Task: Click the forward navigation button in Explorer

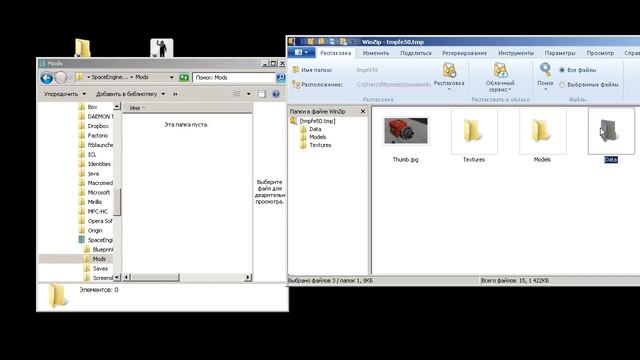Action: [x=61, y=78]
